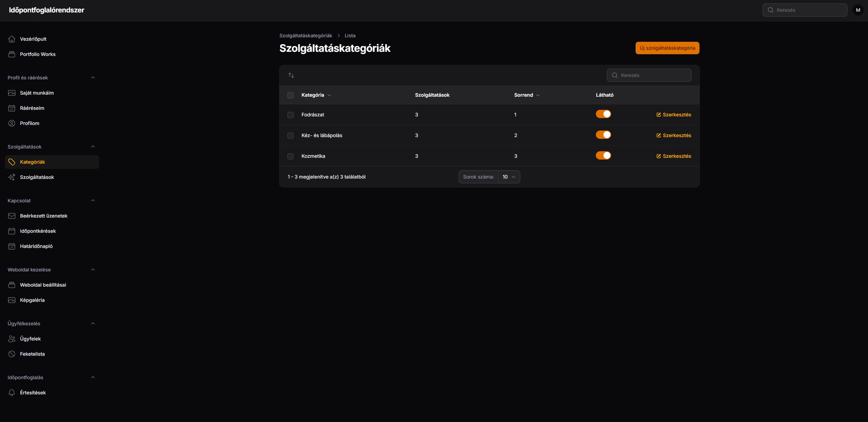Image resolution: width=868 pixels, height=422 pixels.
Task: Collapse the Kapcsolat sidebar group
Action: (93, 201)
